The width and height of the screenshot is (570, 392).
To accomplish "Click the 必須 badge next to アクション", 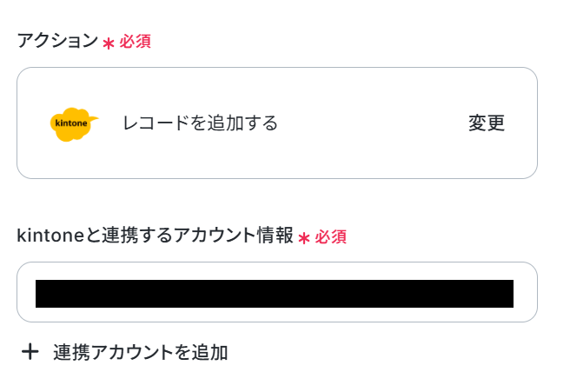I will point(135,42).
